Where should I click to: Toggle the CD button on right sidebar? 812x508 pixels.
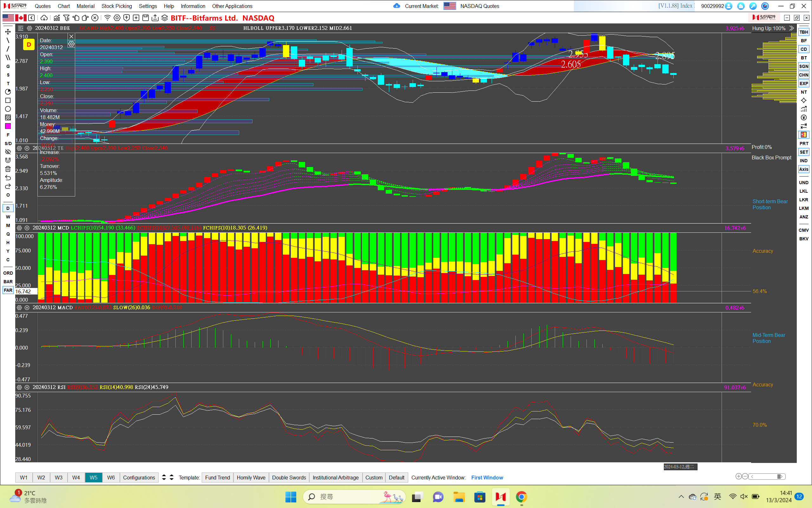(804, 49)
